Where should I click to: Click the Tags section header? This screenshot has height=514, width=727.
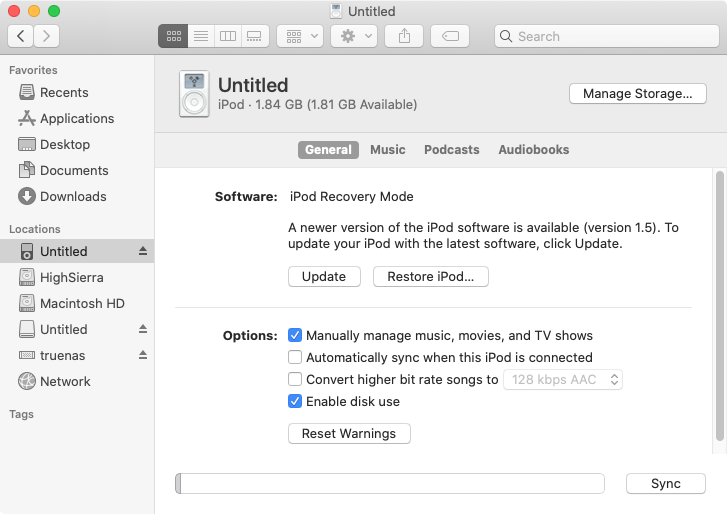[x=21, y=414]
